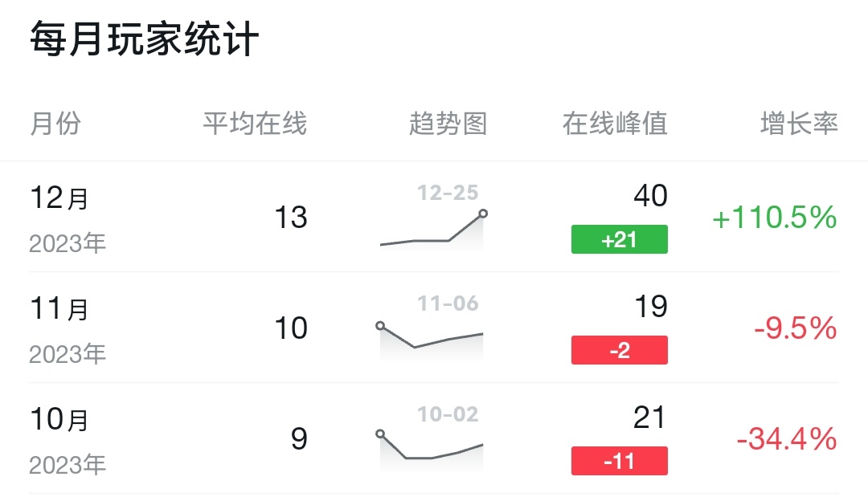Select the 12-25 data point marker
Viewport: 868px width, 497px height.
[x=483, y=214]
